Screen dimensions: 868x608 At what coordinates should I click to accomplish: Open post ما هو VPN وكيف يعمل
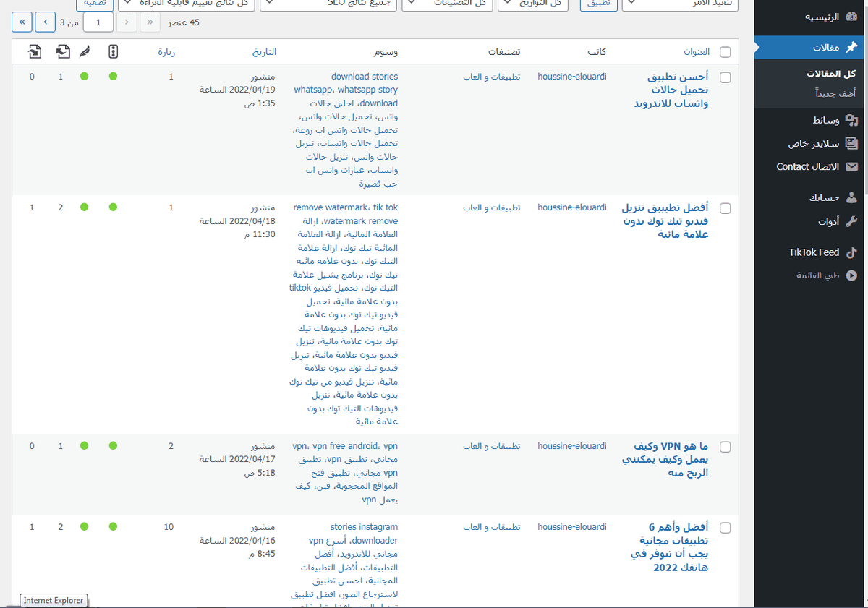[665, 459]
